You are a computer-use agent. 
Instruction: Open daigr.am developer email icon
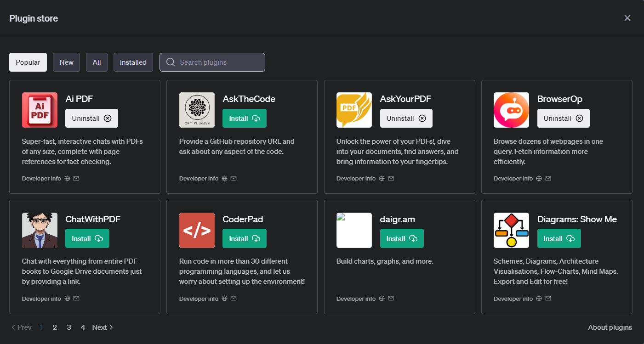click(x=391, y=299)
